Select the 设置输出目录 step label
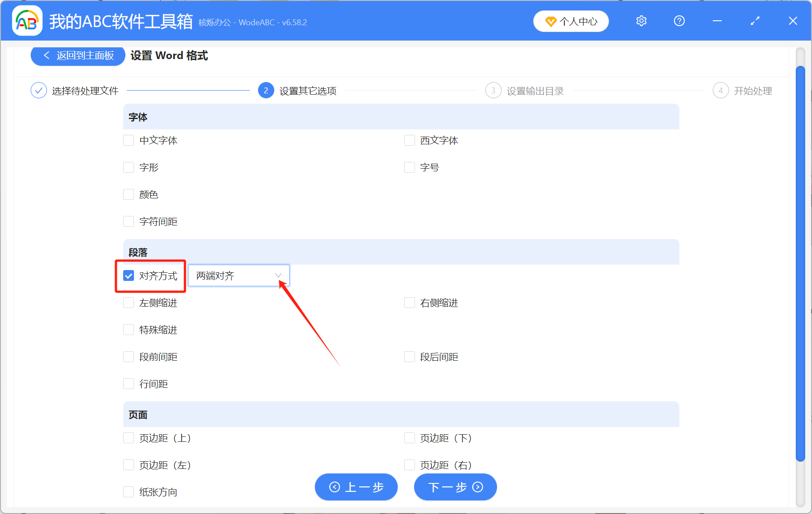The height and width of the screenshot is (514, 812). tap(536, 90)
